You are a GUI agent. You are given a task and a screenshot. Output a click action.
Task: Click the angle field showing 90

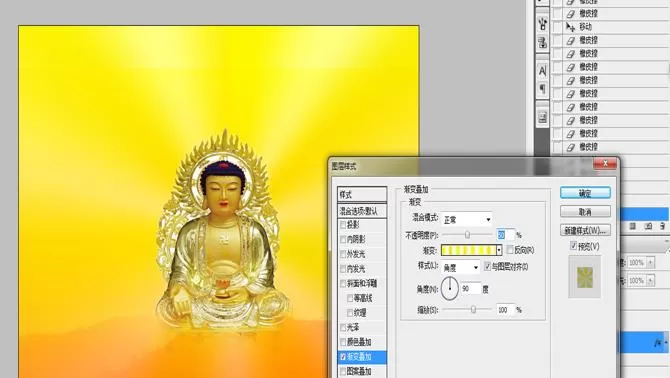(470, 289)
